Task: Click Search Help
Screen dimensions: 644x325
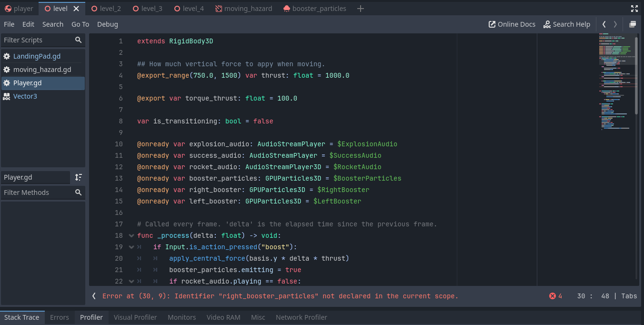Action: [567, 24]
